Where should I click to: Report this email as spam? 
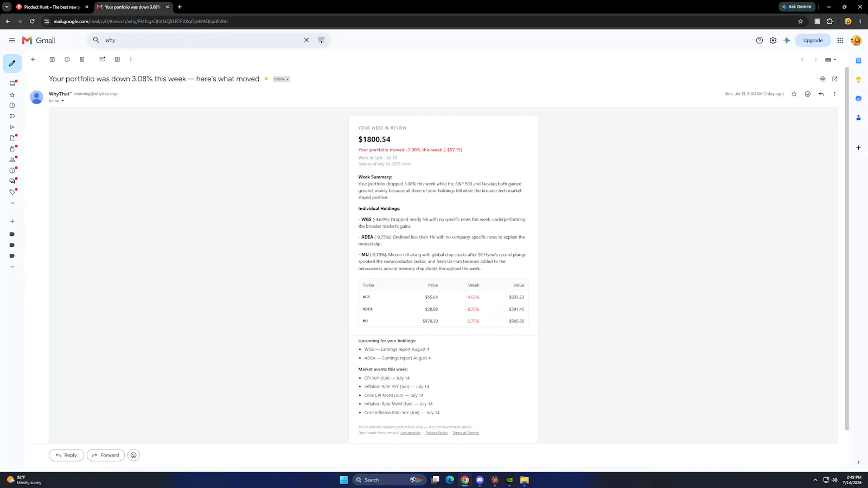pyautogui.click(x=67, y=59)
